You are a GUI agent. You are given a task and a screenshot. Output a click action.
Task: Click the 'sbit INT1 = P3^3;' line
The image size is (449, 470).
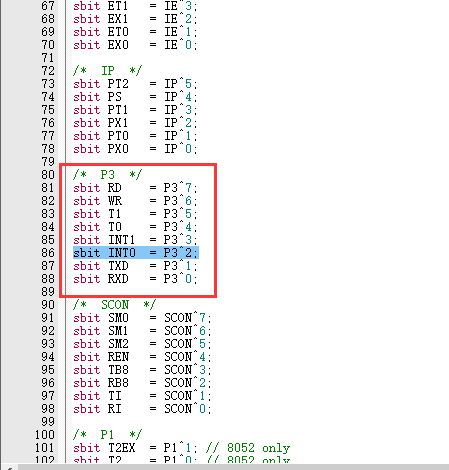135,240
